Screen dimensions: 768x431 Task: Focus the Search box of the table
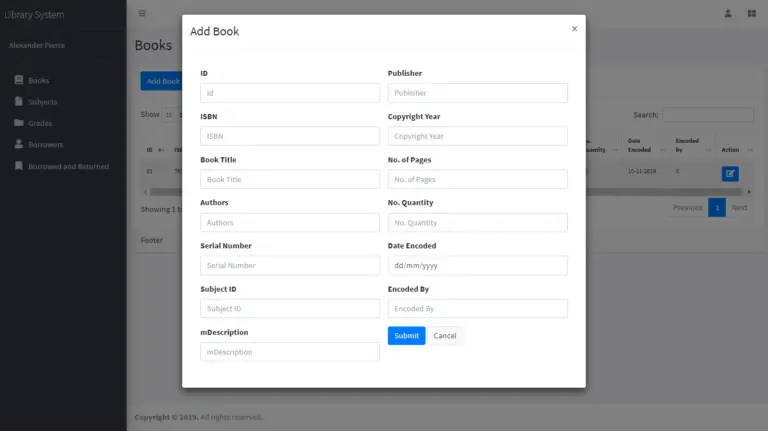tap(708, 115)
